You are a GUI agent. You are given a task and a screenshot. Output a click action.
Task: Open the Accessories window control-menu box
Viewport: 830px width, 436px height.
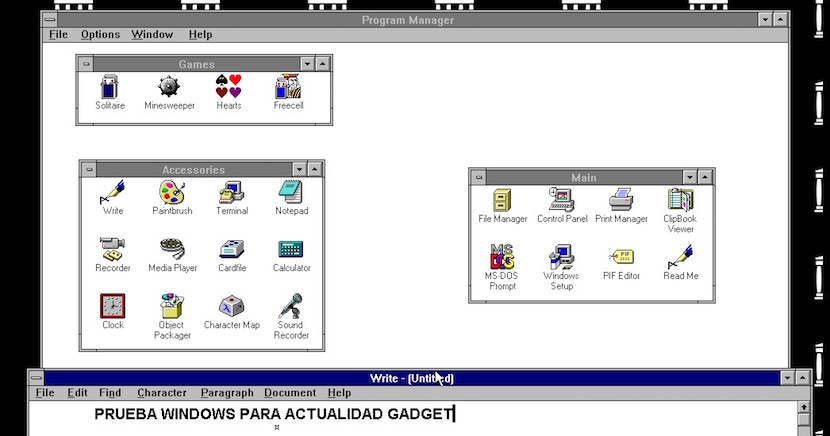89,169
